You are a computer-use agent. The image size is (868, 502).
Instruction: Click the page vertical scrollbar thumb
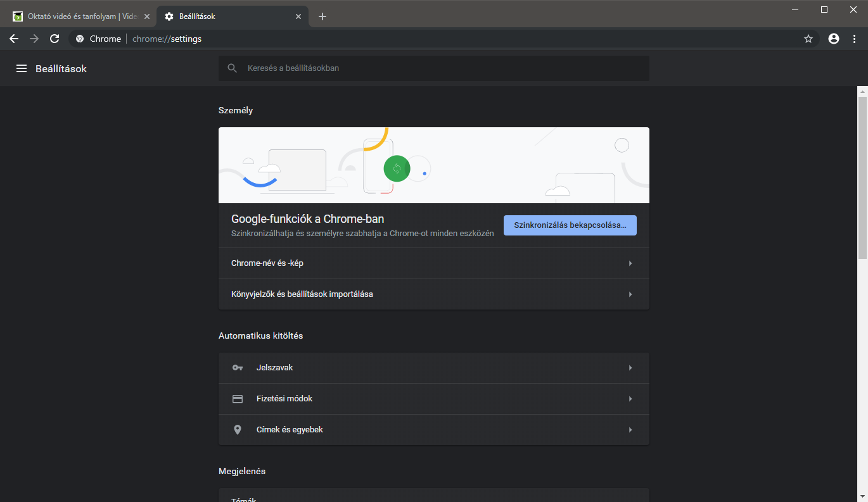pos(862,177)
